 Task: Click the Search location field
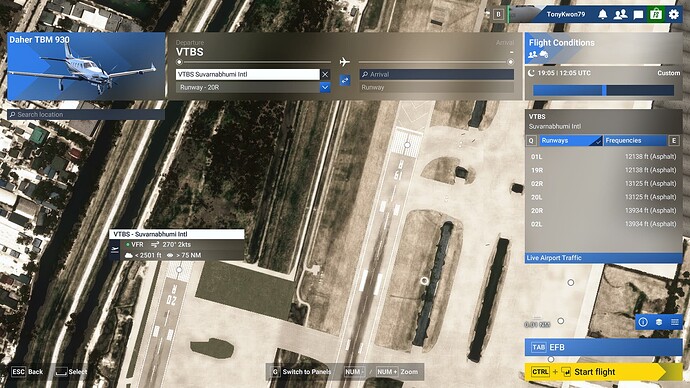click(x=86, y=114)
